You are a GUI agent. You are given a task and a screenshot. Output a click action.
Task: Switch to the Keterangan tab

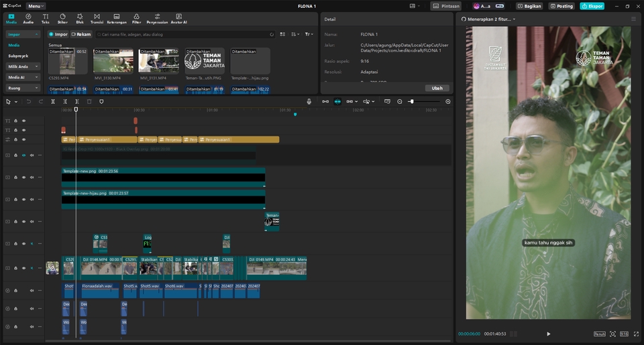[x=117, y=19]
